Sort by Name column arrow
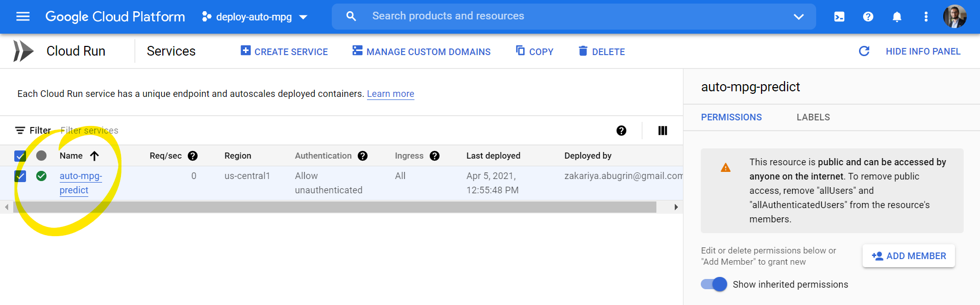 click(94, 156)
